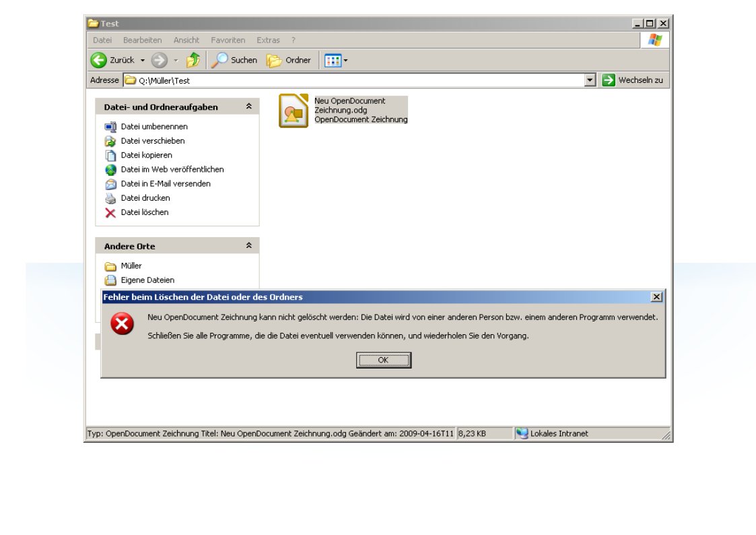
Task: Open the Zurück history dropdown arrow
Action: click(x=142, y=61)
